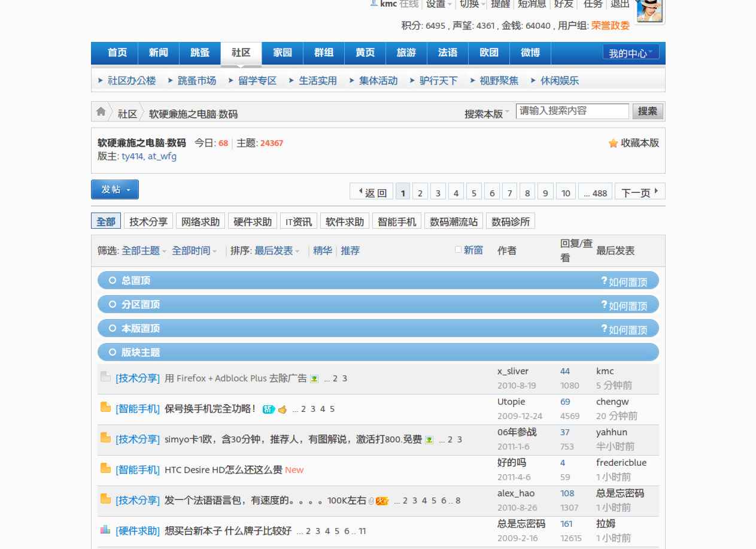Switch to the 技术分享 category tab
The width and height of the screenshot is (756, 549).
point(148,222)
